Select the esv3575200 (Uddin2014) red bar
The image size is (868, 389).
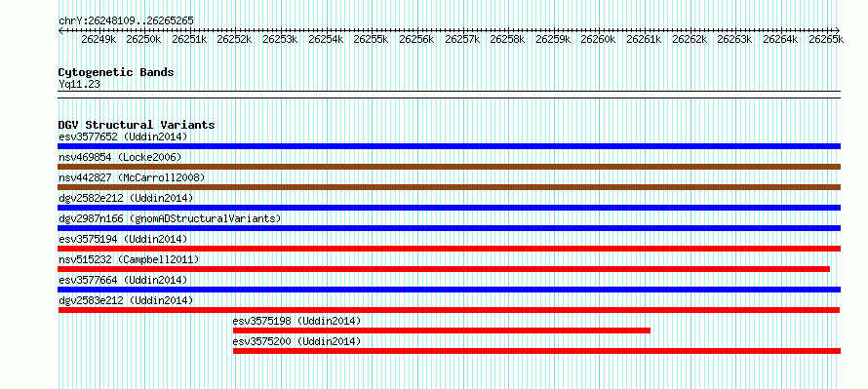pos(537,351)
